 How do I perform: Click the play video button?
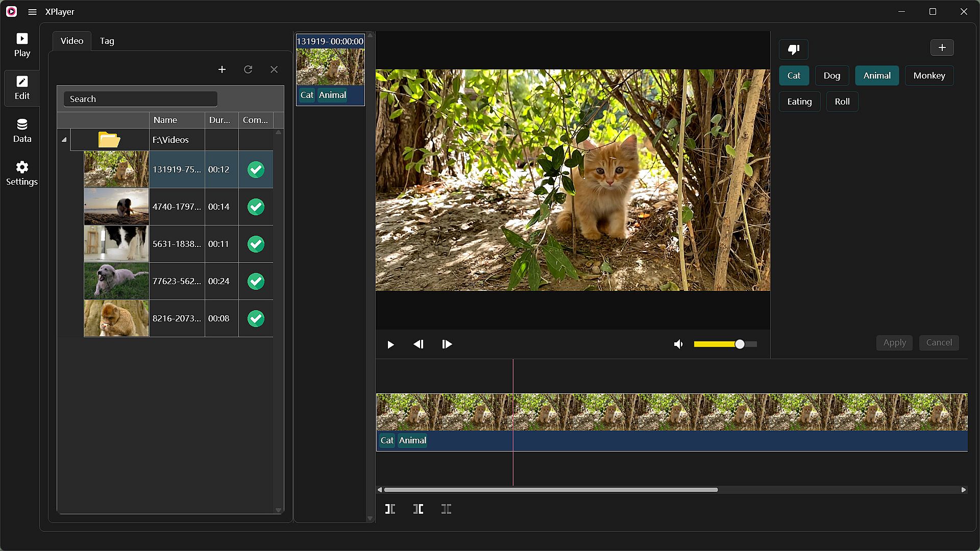click(390, 345)
